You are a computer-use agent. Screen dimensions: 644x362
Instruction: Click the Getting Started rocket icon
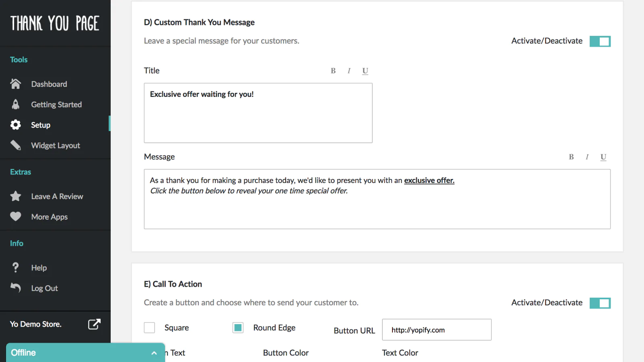pos(16,104)
